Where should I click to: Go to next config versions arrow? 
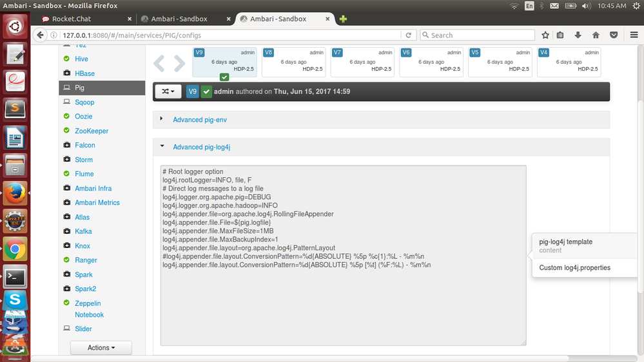coord(179,63)
